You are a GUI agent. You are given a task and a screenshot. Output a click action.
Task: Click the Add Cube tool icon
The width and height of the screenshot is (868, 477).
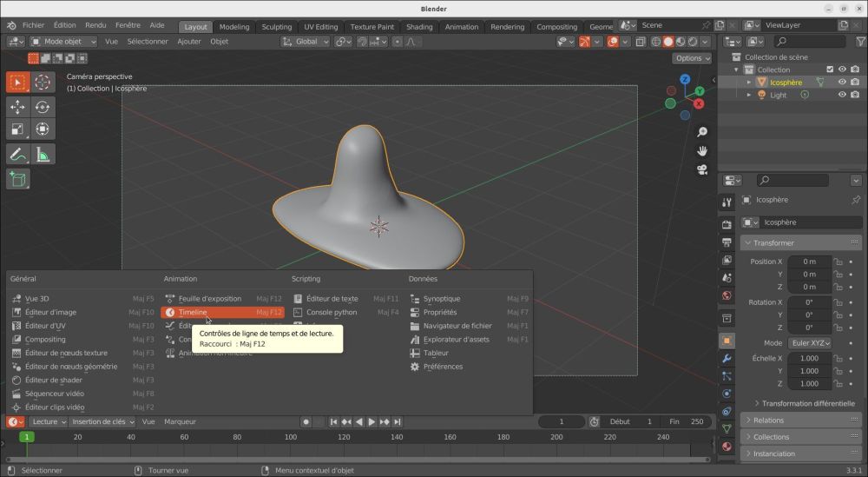(17, 179)
